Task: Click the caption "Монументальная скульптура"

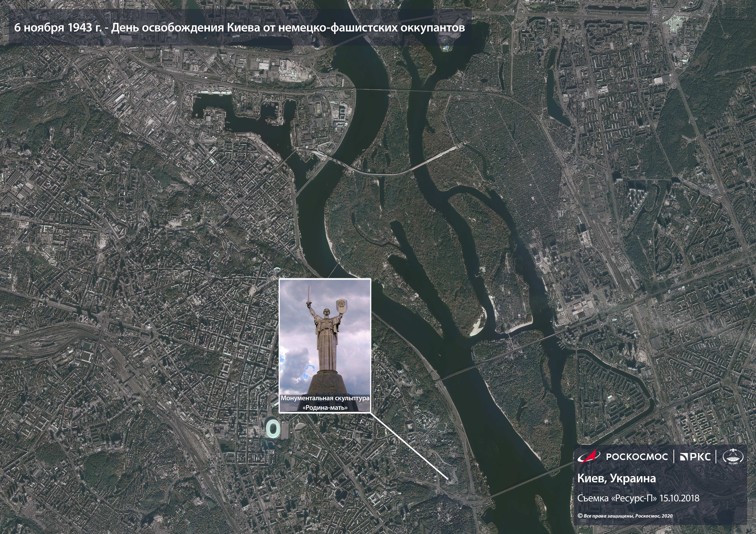Action: [x=325, y=398]
